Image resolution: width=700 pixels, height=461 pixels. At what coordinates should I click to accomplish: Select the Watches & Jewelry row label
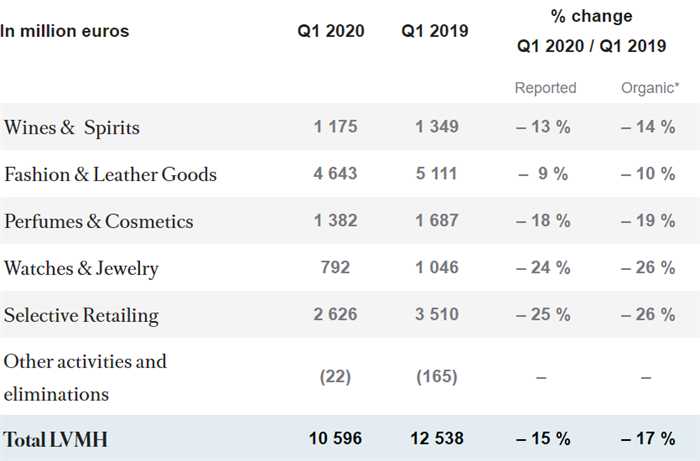(x=81, y=268)
